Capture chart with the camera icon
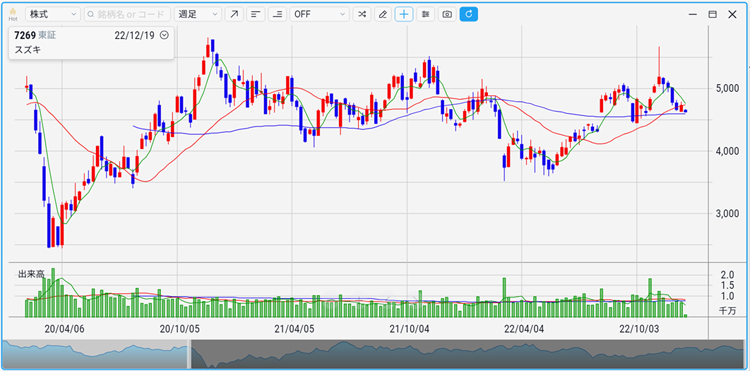Screen dimensions: 750x371 tap(447, 14)
